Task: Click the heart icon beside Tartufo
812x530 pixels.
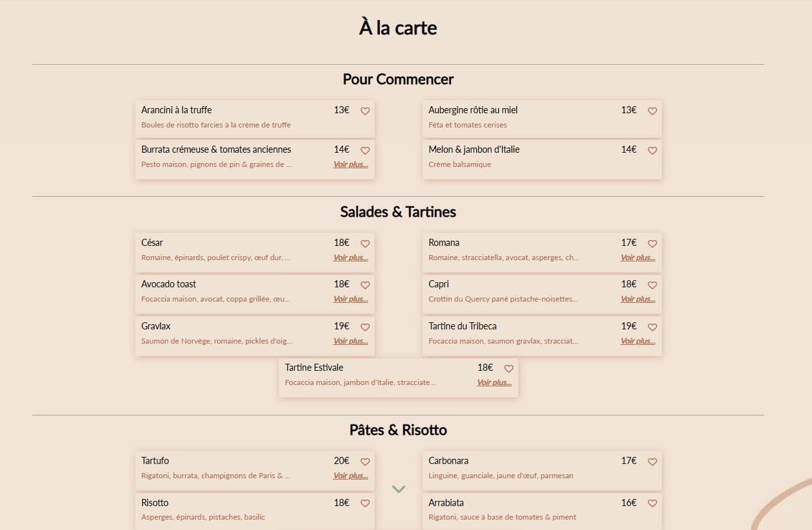Action: (365, 461)
